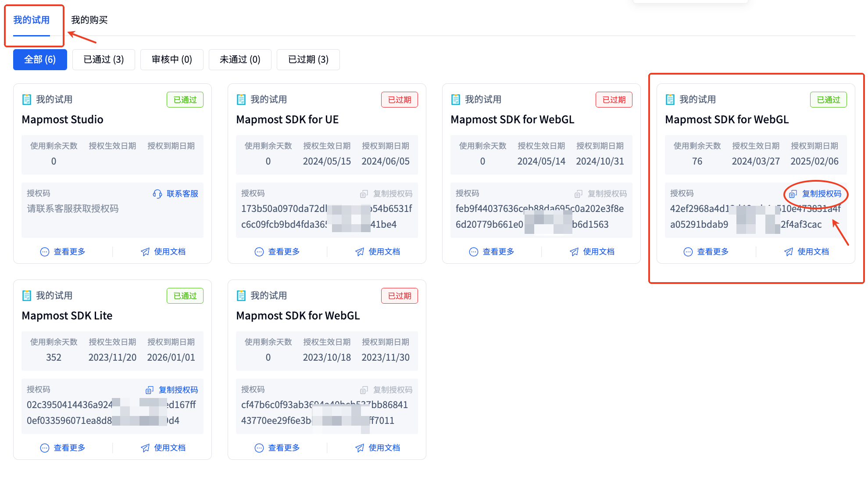The width and height of the screenshot is (868, 484).
Task: Click paper-plane icon in Mapmost SDK for UE card
Action: point(360,252)
